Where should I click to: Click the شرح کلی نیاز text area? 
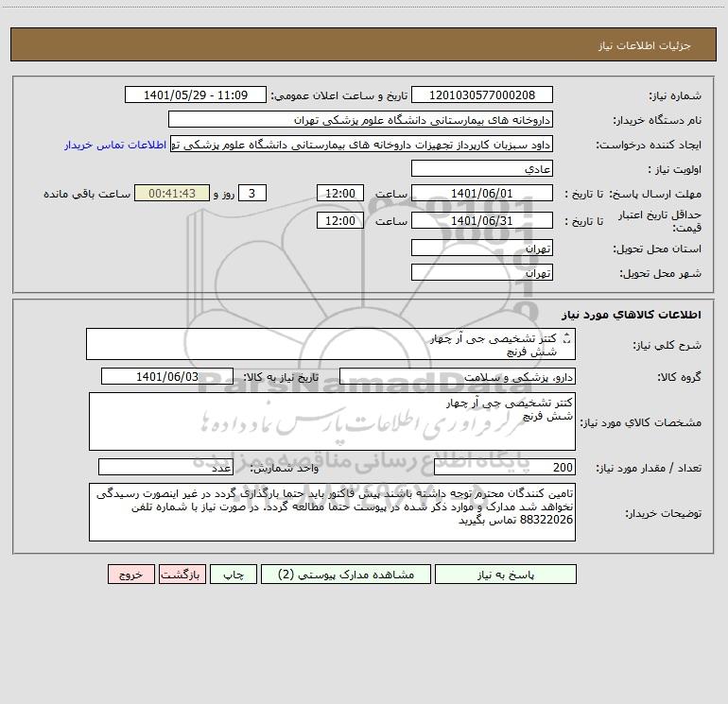[x=331, y=344]
